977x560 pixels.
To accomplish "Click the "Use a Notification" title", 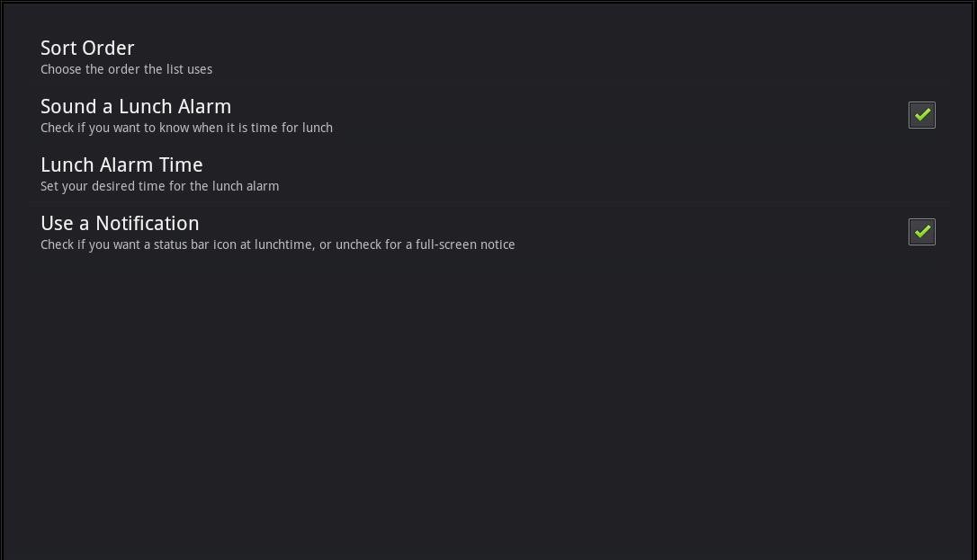I will tap(120, 224).
